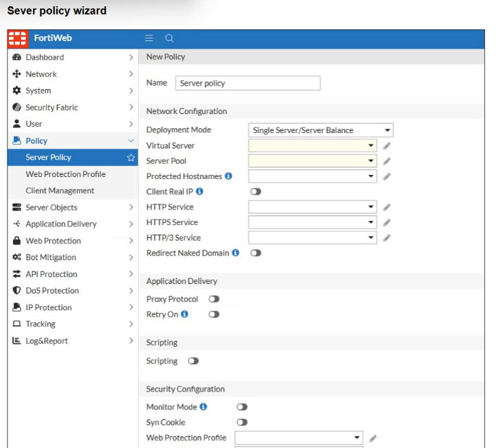Go to Client Management page

click(60, 191)
